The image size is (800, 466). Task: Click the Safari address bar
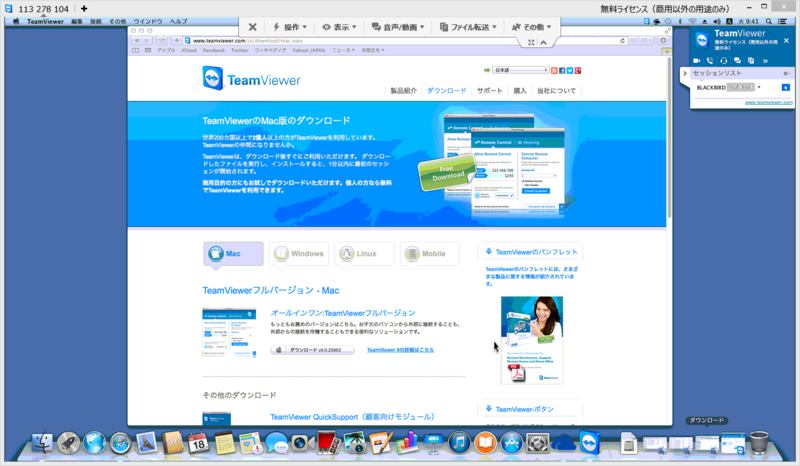pyautogui.click(x=406, y=40)
